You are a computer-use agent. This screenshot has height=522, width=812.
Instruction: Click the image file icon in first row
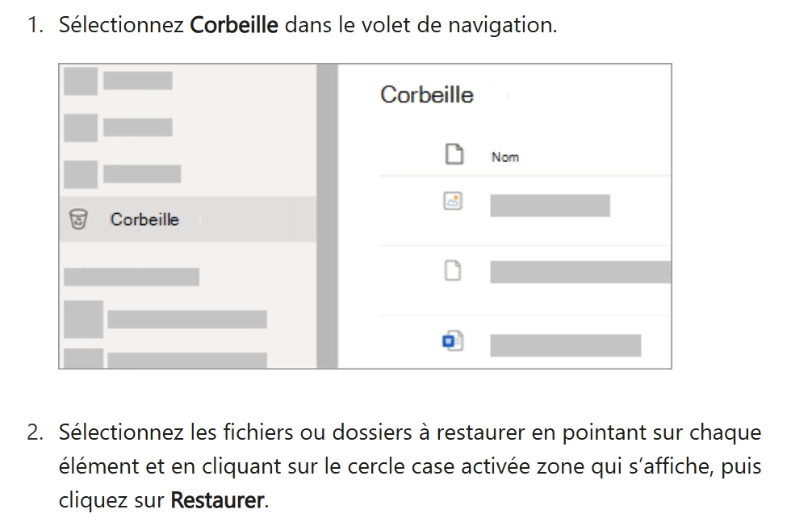coord(453,201)
